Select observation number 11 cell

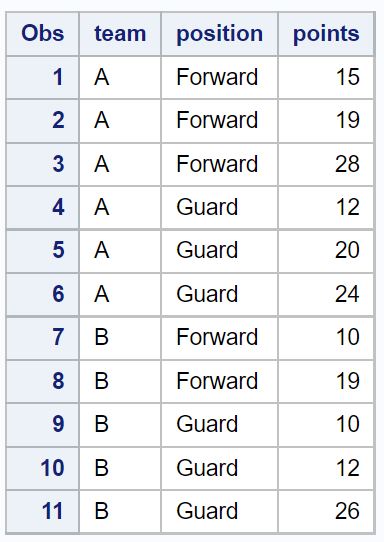point(43,512)
